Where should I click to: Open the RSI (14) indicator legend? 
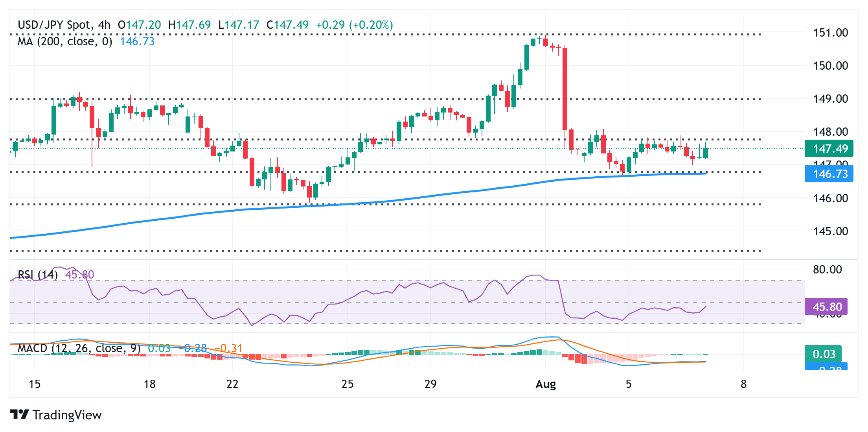[x=38, y=274]
